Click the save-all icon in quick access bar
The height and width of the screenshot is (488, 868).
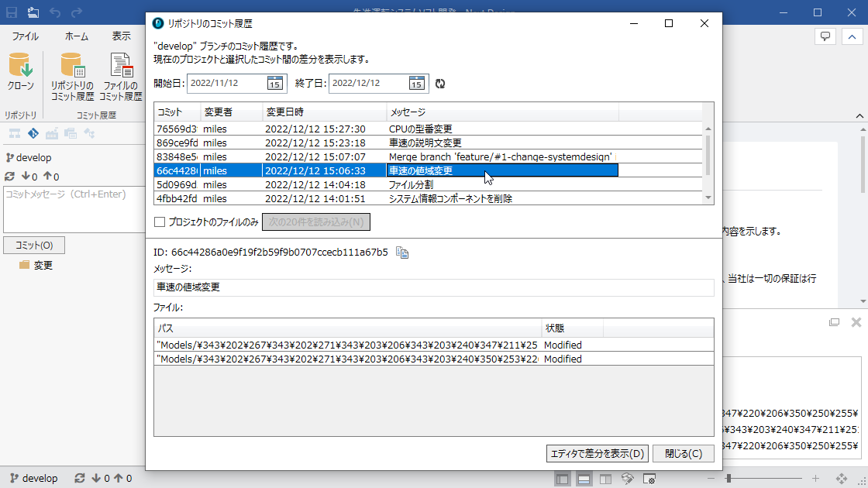33,12
